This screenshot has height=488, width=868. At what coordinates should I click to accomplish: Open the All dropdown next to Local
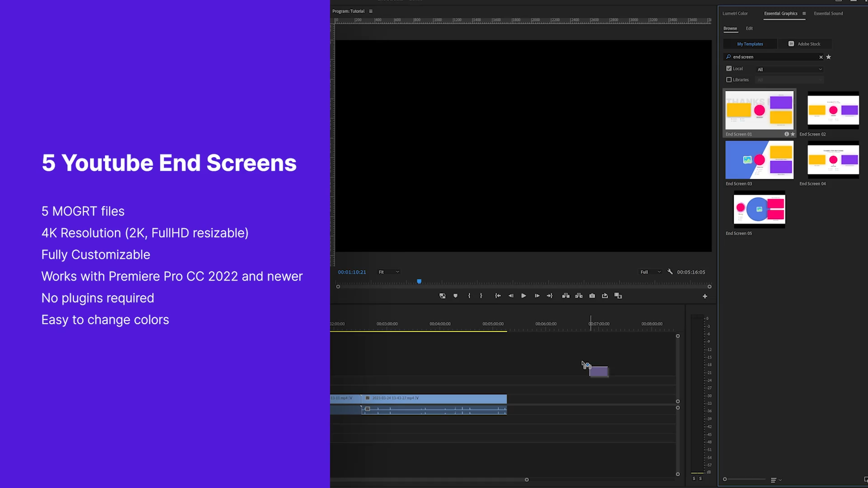789,69
